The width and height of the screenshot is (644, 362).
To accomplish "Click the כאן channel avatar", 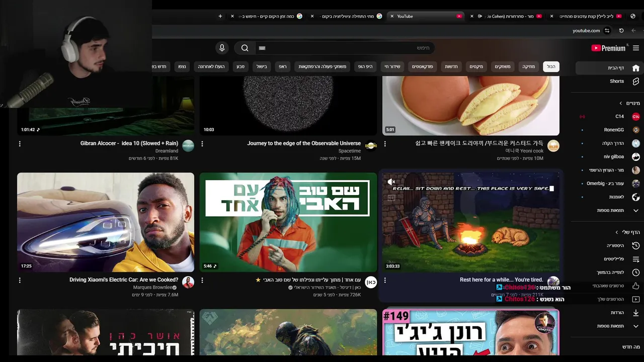I will (371, 282).
